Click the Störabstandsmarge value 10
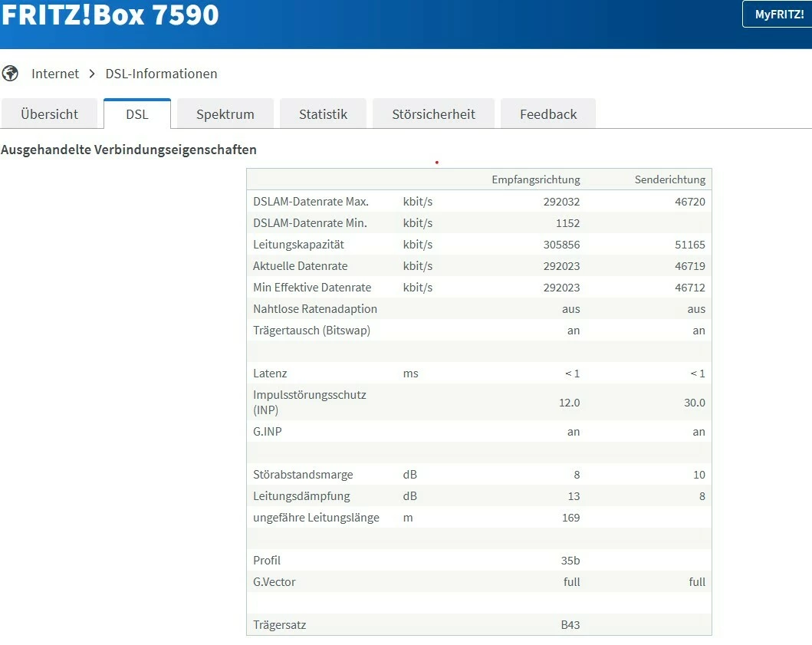Screen dimensions: 812x645 699,475
